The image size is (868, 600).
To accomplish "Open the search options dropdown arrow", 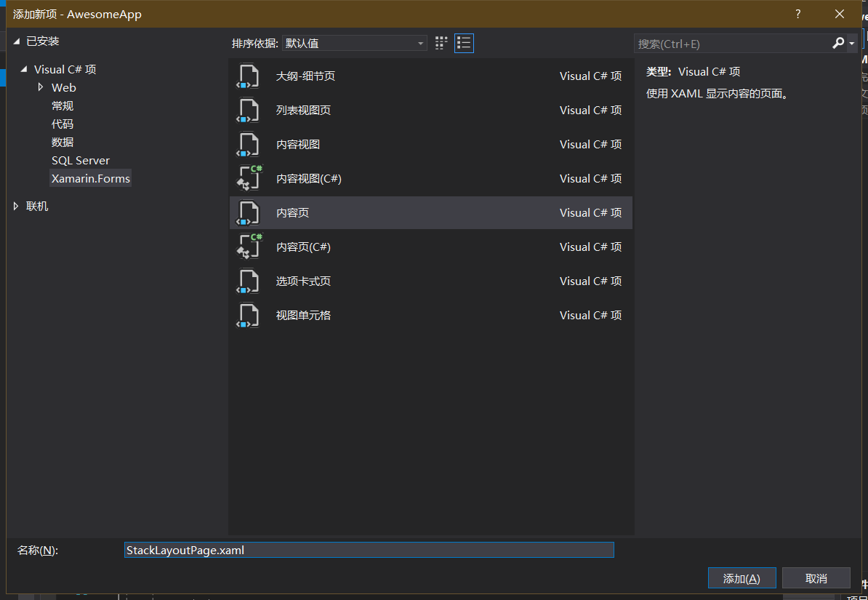I will tap(852, 43).
